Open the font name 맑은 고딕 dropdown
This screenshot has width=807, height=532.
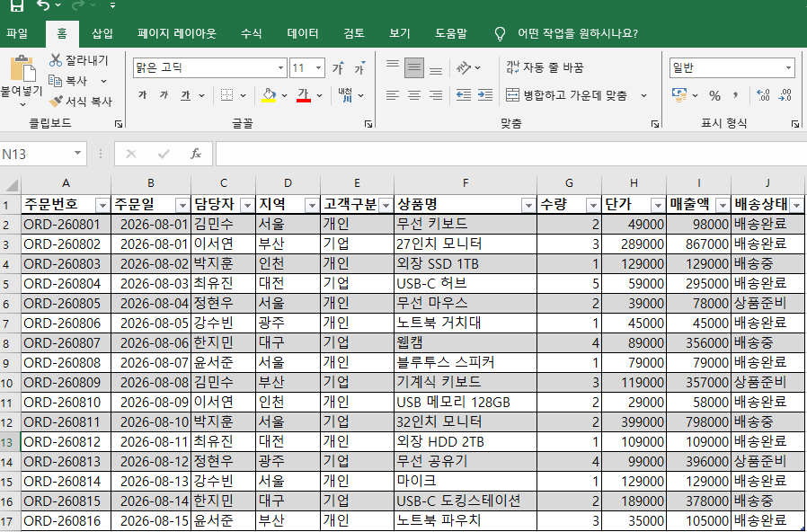point(281,68)
